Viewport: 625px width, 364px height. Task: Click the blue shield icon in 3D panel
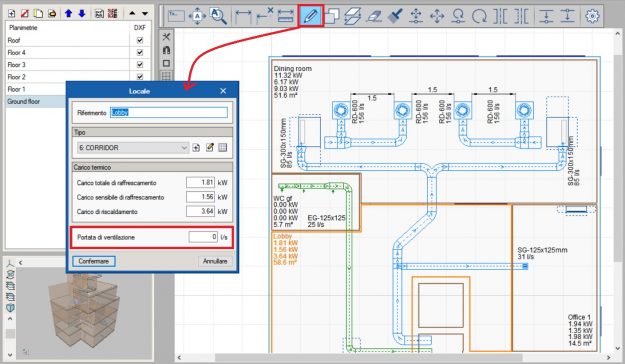pos(10,307)
